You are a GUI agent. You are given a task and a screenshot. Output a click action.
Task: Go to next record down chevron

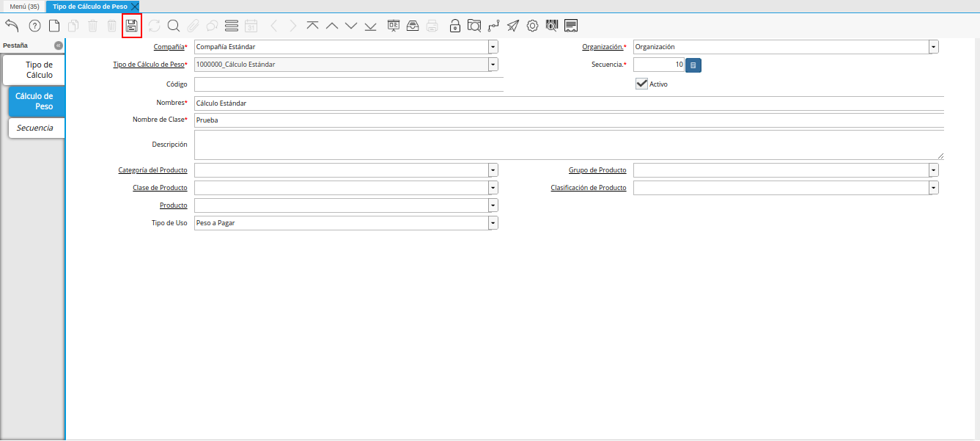351,26
